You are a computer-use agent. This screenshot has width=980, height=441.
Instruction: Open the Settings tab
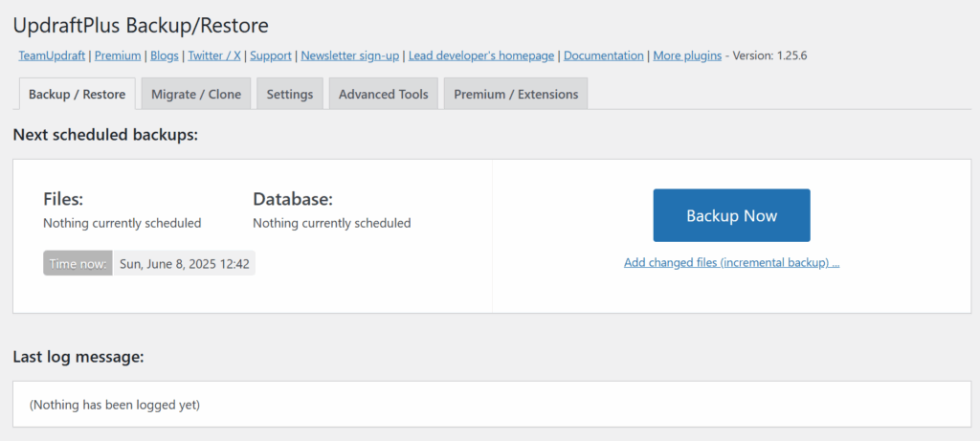tap(290, 95)
